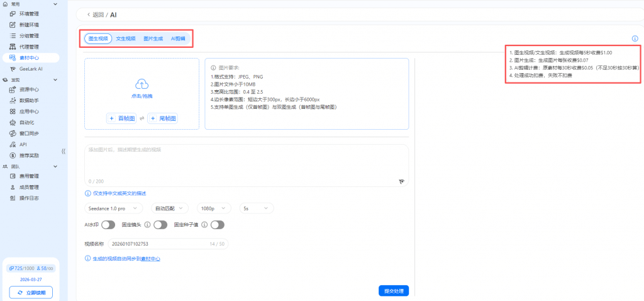Click the cloud upload icon

pyautogui.click(x=142, y=84)
